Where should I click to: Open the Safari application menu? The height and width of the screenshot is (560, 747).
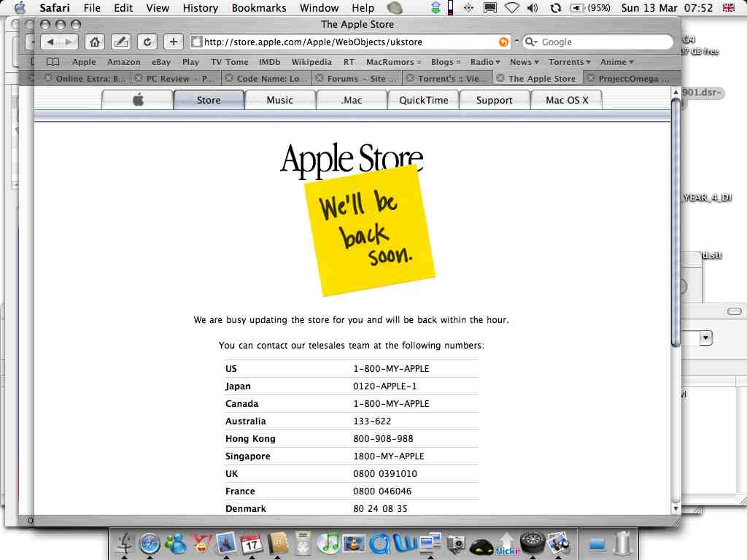tap(54, 7)
